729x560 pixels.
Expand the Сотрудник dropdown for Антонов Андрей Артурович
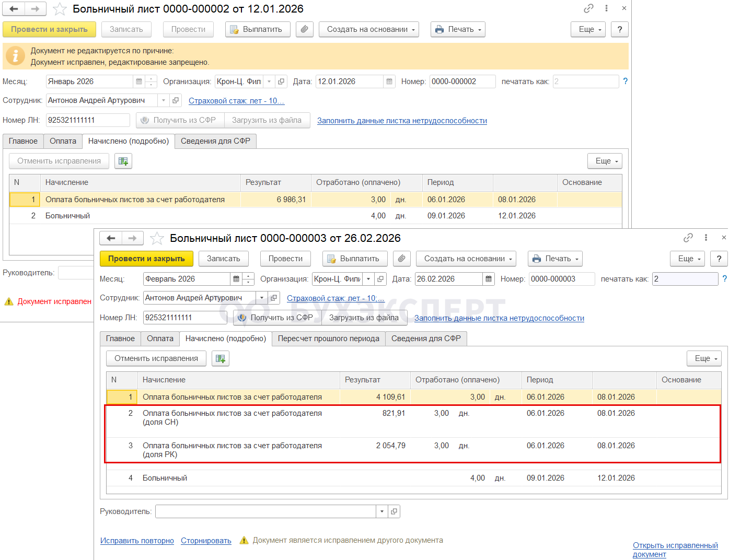(262, 298)
